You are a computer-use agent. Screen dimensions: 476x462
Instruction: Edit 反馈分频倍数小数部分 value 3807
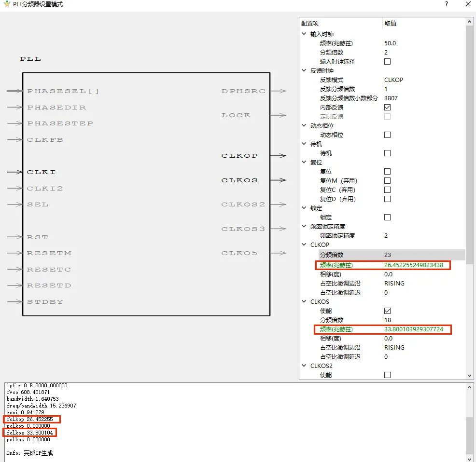click(x=391, y=98)
